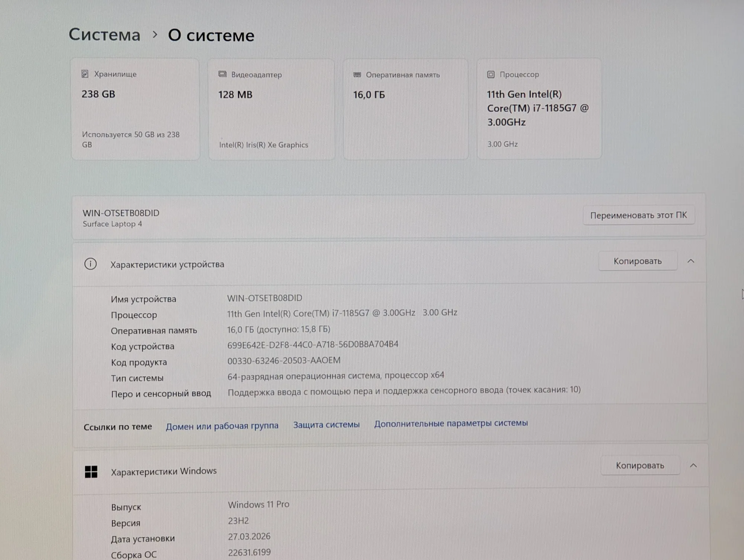Viewport: 744px width, 560px height.
Task: Click the Код устройства value 699E642E-D2F8...
Action: pos(312,344)
